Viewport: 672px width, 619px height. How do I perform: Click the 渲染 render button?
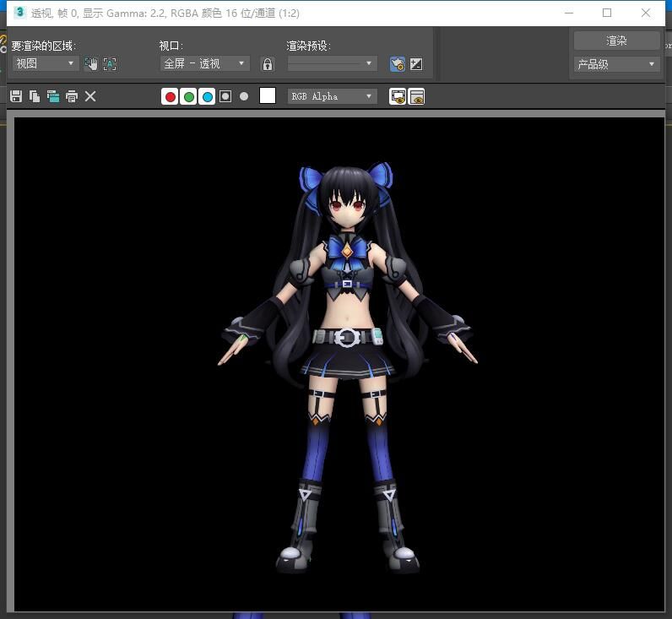coord(616,41)
